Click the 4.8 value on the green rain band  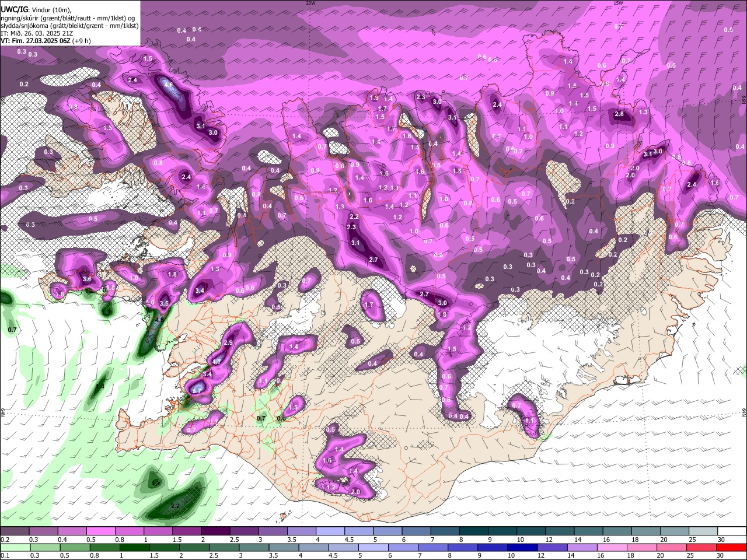[159, 320]
